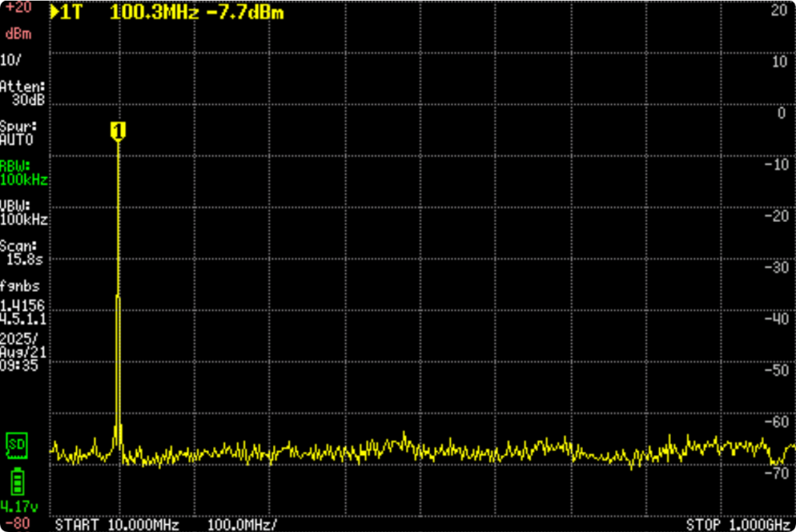The height and width of the screenshot is (532, 796).
Task: Open the VBW: 100kHz setting
Action: (23, 213)
